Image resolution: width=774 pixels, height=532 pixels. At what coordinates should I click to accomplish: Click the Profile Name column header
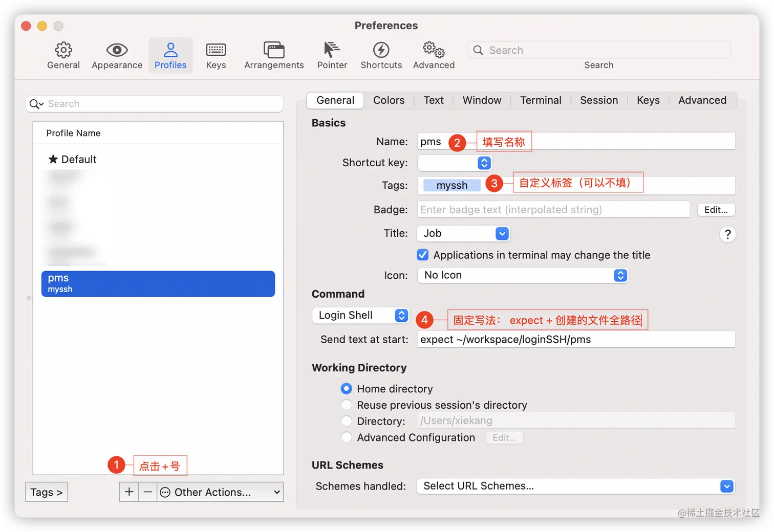pos(158,133)
